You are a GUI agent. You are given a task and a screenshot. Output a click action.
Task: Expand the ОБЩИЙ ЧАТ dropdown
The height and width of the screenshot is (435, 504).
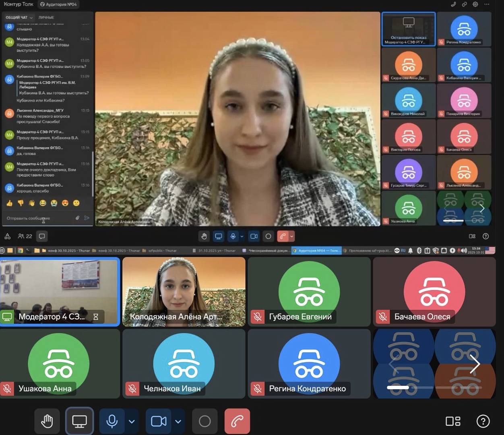[x=19, y=17]
